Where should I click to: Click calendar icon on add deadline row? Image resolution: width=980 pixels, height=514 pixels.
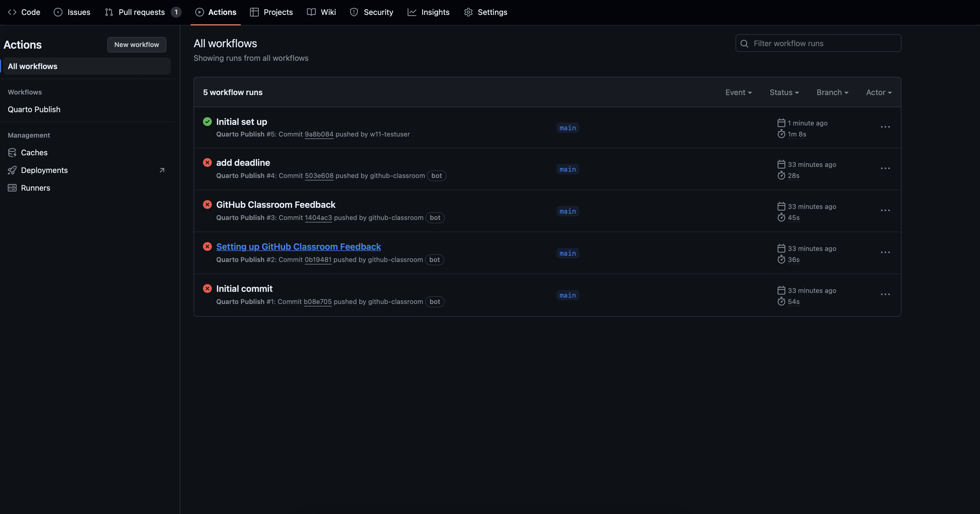781,164
